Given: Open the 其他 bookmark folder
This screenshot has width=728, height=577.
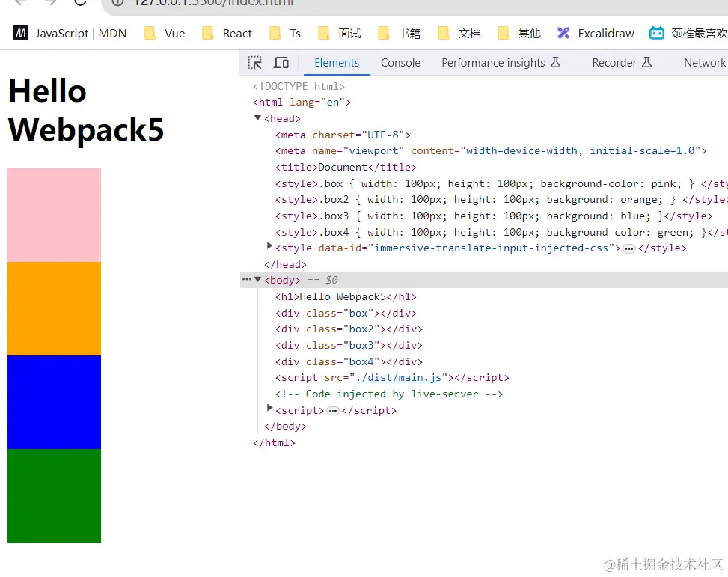Looking at the screenshot, I should click(519, 34).
